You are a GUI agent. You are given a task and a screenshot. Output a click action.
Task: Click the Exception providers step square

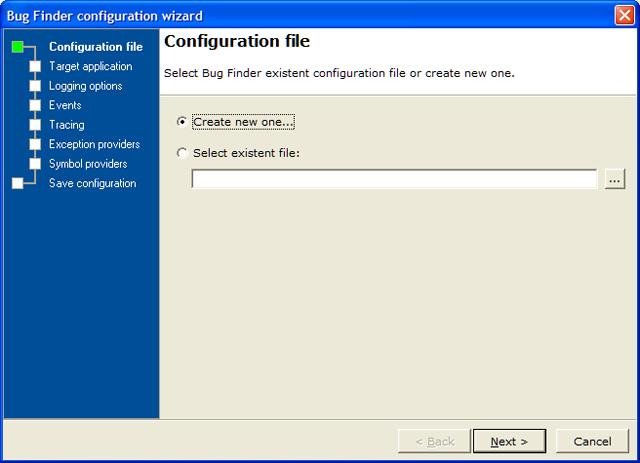point(35,144)
